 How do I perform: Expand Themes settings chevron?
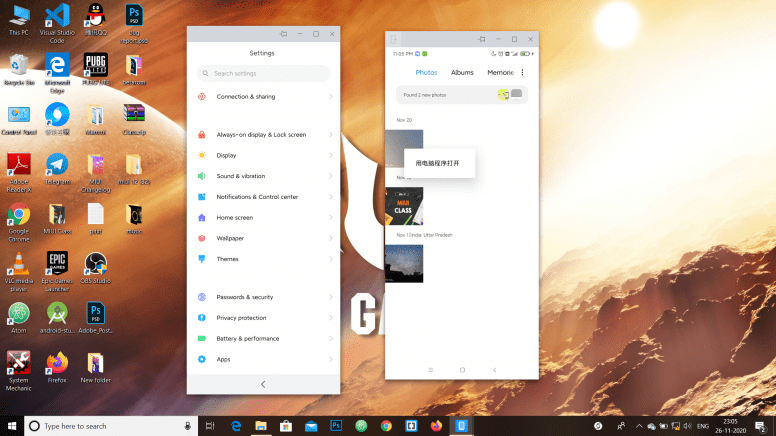[331, 259]
